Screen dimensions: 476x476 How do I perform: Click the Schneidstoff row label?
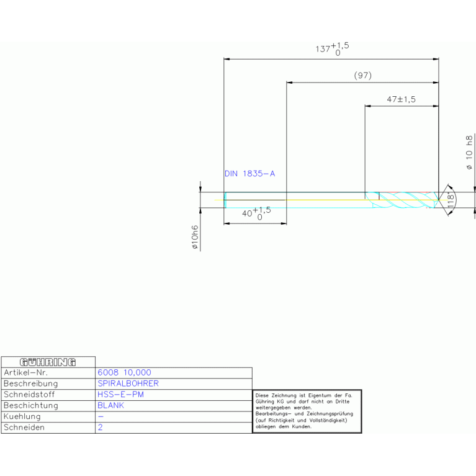(31, 395)
